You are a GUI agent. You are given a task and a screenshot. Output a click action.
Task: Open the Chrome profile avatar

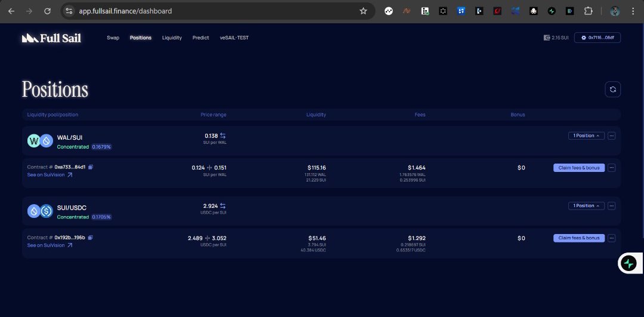[615, 11]
